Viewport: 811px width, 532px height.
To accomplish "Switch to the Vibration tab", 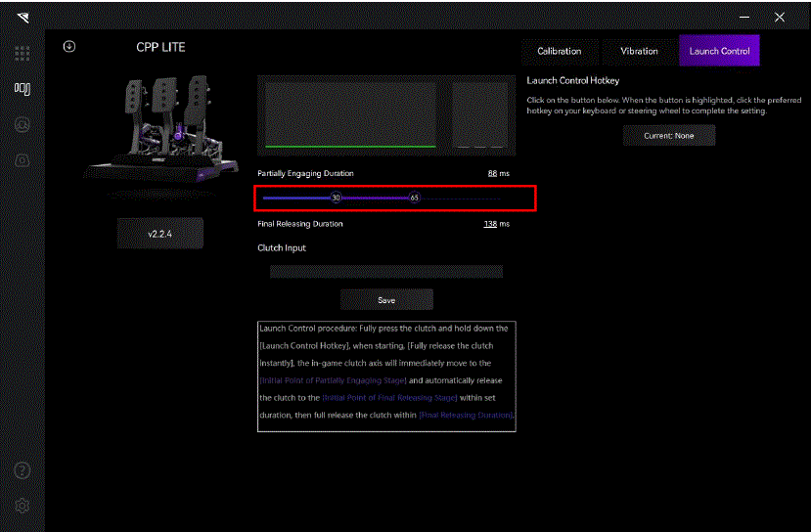I will click(x=639, y=51).
